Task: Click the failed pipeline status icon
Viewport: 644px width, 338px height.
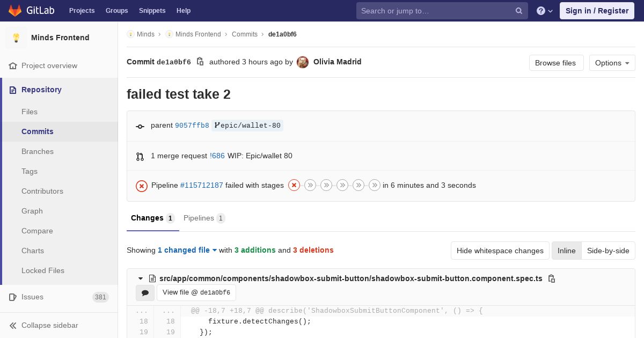Action: pyautogui.click(x=142, y=186)
